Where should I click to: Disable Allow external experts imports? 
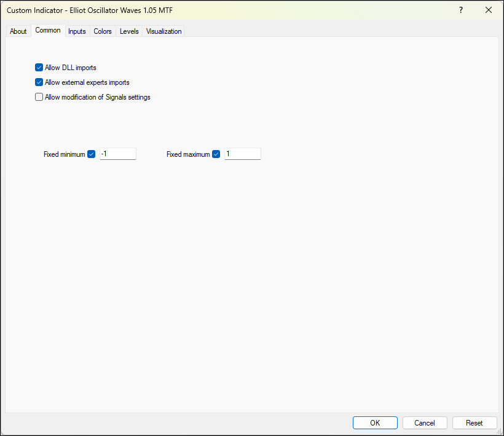39,82
